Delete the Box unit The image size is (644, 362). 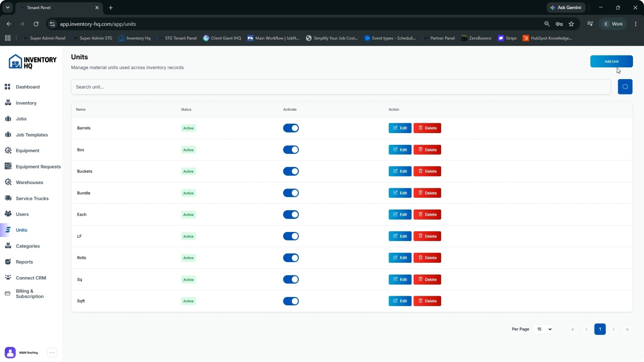click(x=427, y=150)
